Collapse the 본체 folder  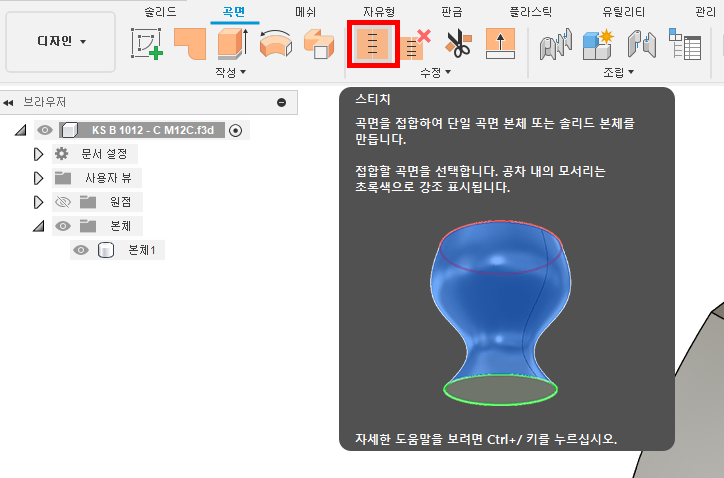pyautogui.click(x=38, y=226)
